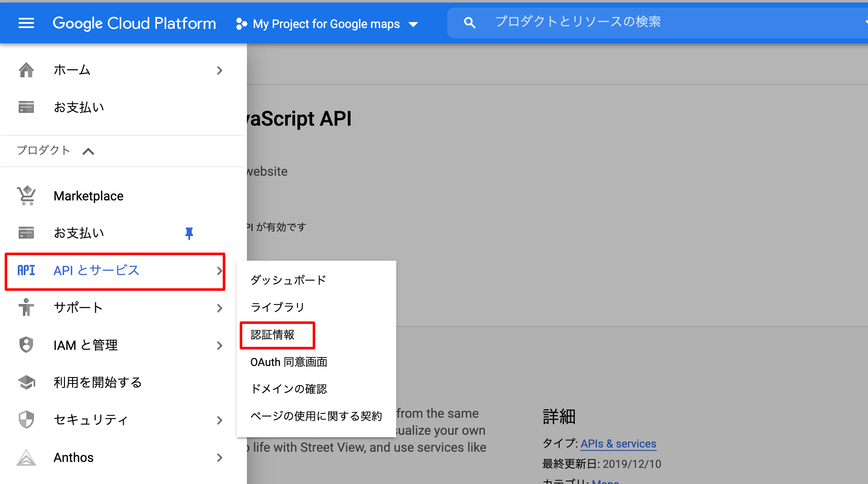
Task: Expand the セキュリティ submenu chevron
Action: pos(219,420)
